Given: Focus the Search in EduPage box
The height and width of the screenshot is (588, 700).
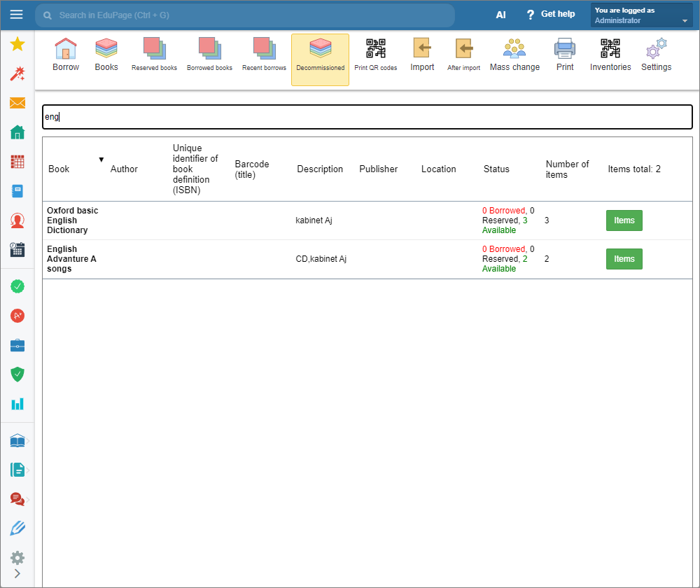Looking at the screenshot, I should [245, 15].
